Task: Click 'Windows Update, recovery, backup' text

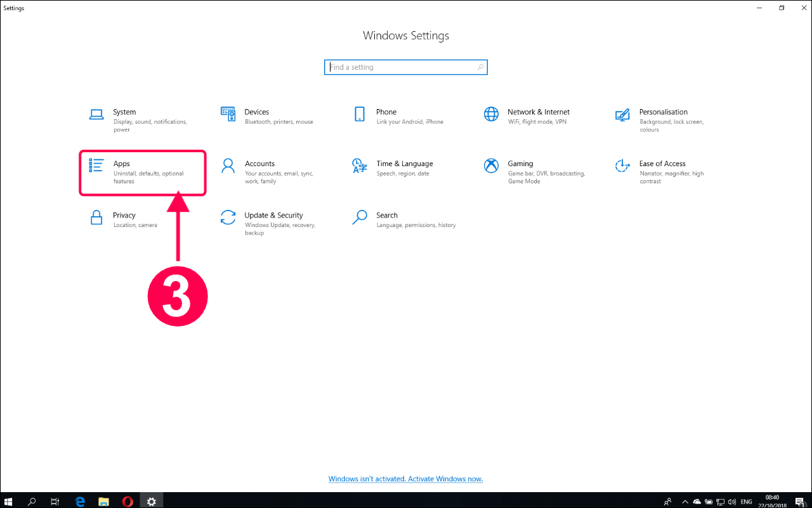Action: pyautogui.click(x=280, y=229)
